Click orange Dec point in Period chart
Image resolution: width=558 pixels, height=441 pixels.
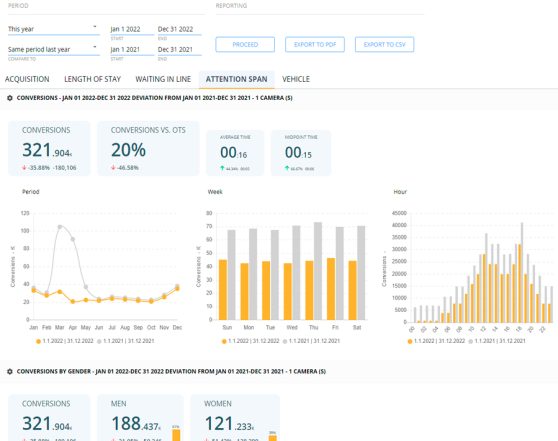click(177, 288)
